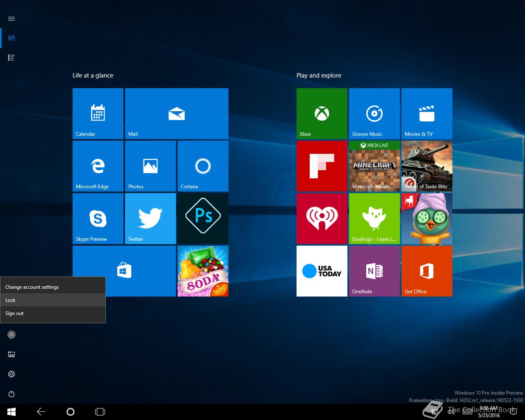This screenshot has width=525, height=420.
Task: Click the user account avatar icon
Action: tap(11, 335)
